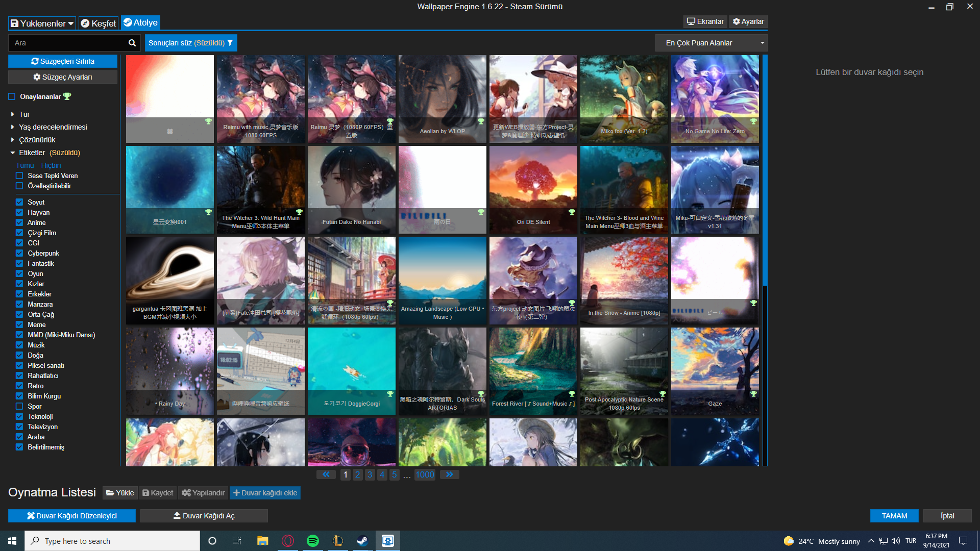The image size is (980, 551).
Task: Expand Yaş derecelendirmesi section
Action: (48, 127)
